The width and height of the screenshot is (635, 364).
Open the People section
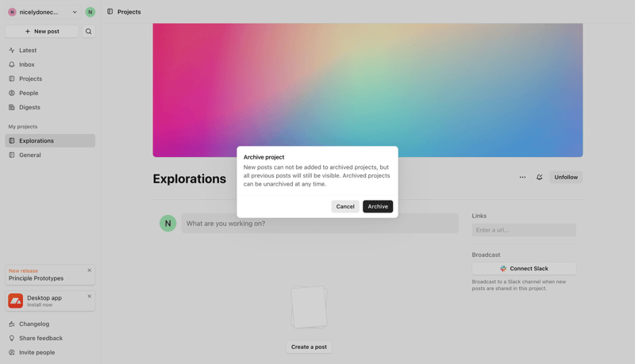coord(29,93)
